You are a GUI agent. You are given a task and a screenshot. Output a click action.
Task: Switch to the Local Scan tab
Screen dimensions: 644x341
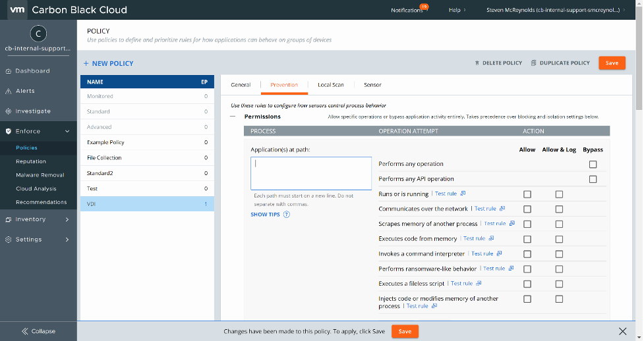pyautogui.click(x=331, y=85)
